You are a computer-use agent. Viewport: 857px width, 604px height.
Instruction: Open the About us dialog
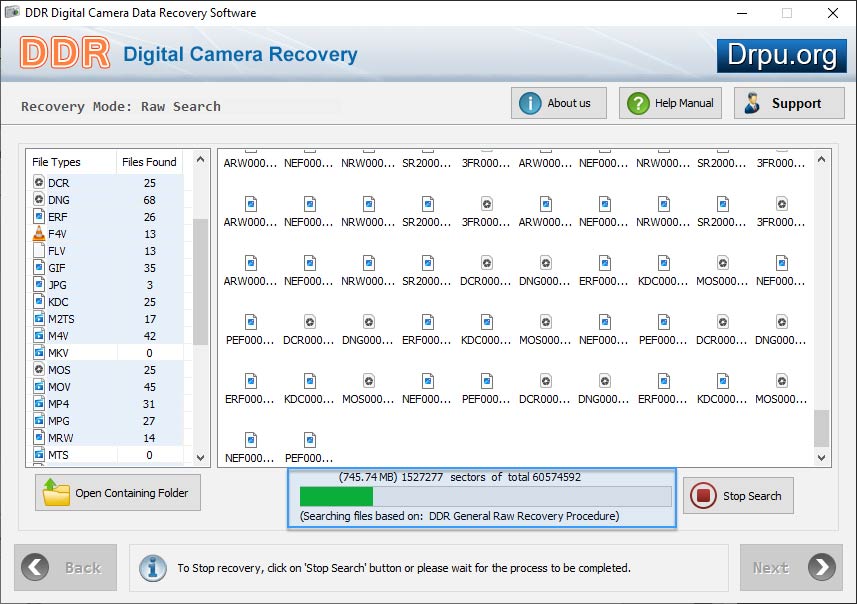pyautogui.click(x=559, y=103)
